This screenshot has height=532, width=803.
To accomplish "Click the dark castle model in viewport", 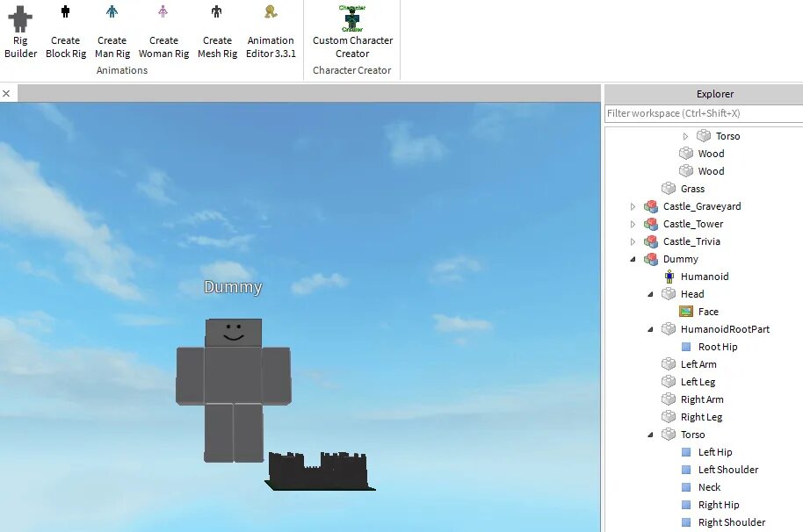I will pyautogui.click(x=321, y=471).
